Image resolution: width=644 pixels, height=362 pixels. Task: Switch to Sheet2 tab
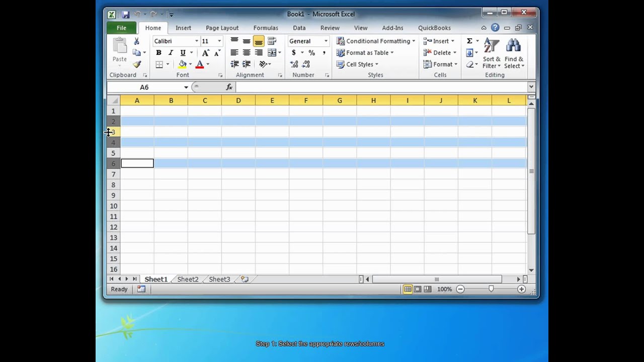point(188,280)
